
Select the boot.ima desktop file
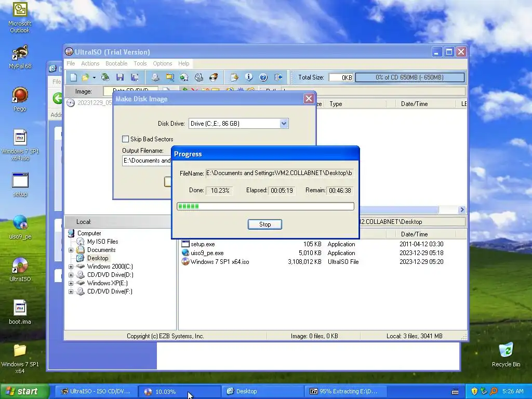(x=20, y=312)
